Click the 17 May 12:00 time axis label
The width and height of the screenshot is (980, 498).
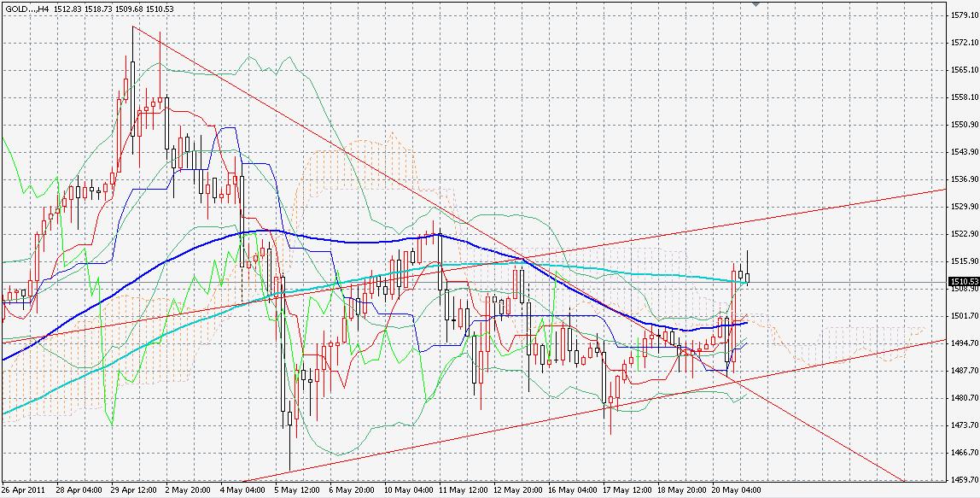(x=627, y=489)
